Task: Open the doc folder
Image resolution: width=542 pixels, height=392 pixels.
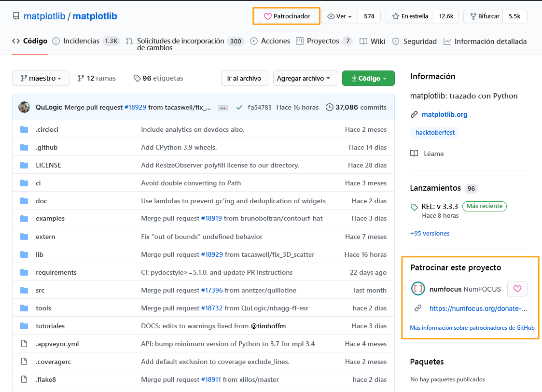Action: tap(42, 201)
